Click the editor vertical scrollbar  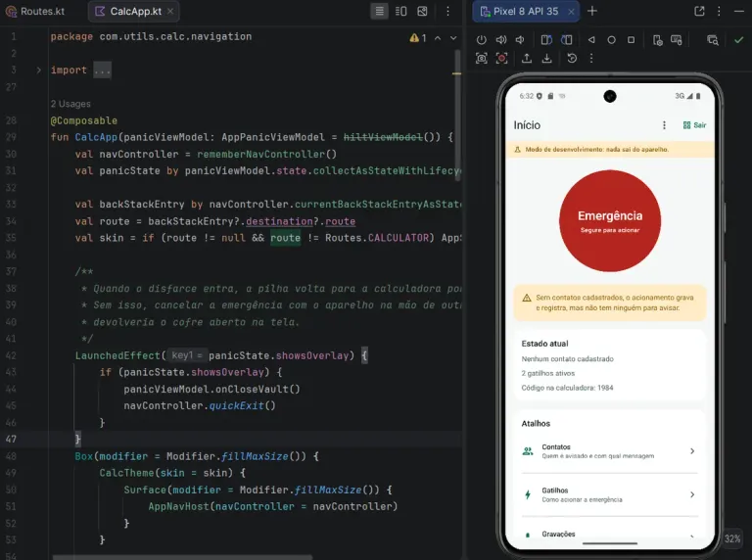(457, 116)
